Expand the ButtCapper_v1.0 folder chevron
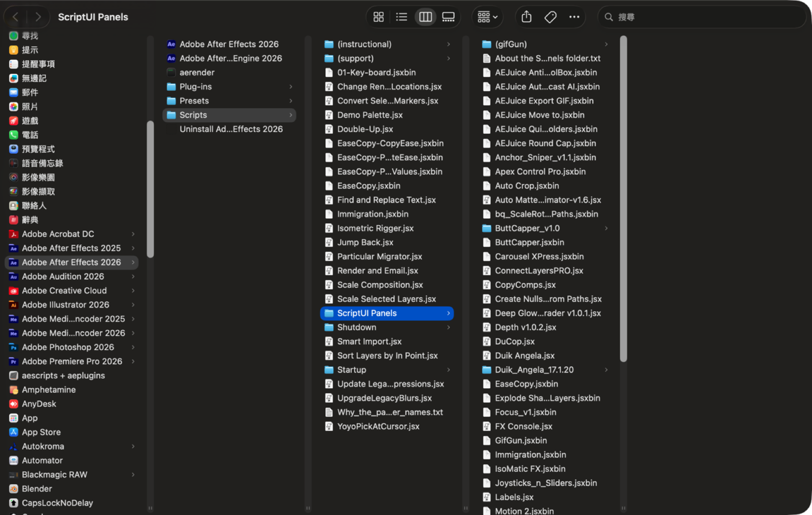This screenshot has height=515, width=812. tap(606, 229)
